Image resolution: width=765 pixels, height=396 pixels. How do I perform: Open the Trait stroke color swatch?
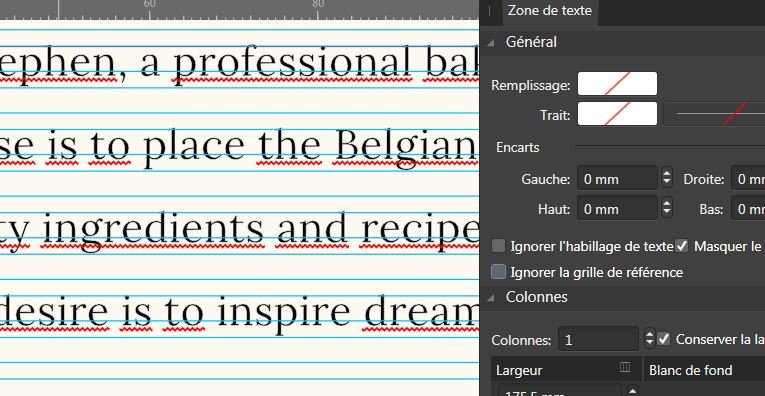pyautogui.click(x=617, y=114)
